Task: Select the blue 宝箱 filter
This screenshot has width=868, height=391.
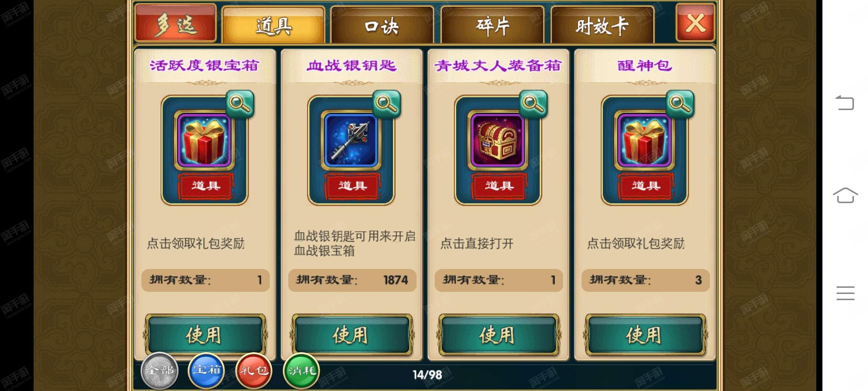Action: [x=207, y=370]
